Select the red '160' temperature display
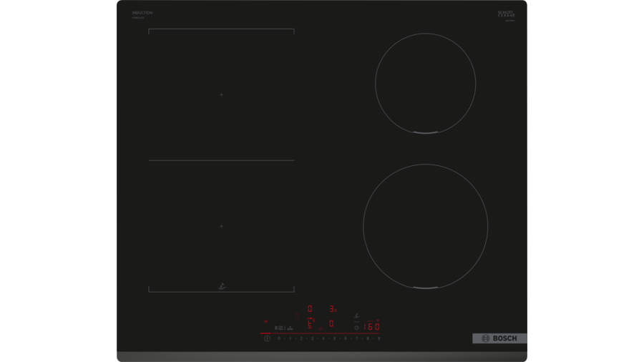Viewport: 644px width, 362px height. coord(371,327)
